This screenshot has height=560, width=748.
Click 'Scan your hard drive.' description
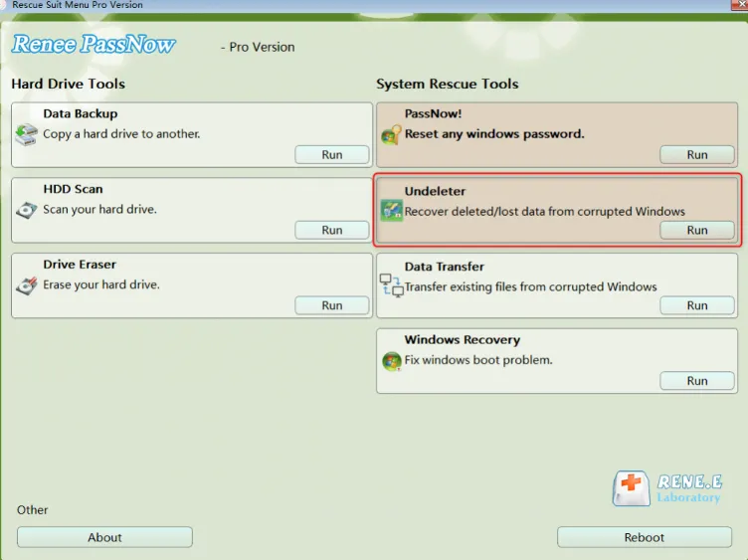pos(99,210)
